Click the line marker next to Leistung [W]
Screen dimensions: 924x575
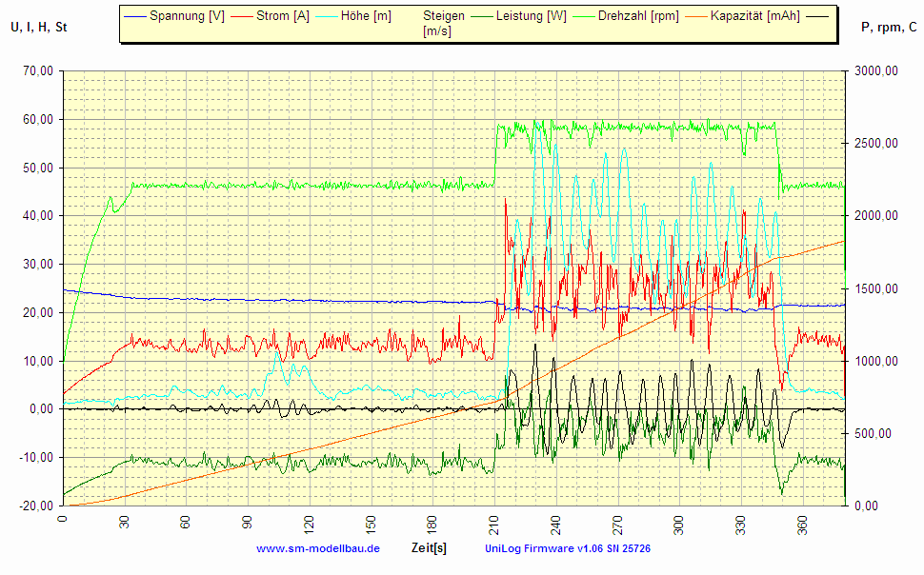click(x=483, y=15)
